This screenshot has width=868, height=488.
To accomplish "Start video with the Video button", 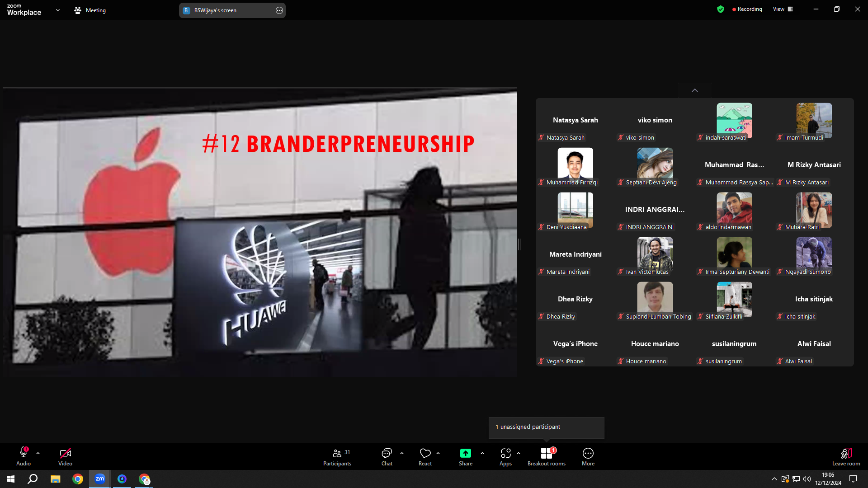I will point(65,456).
